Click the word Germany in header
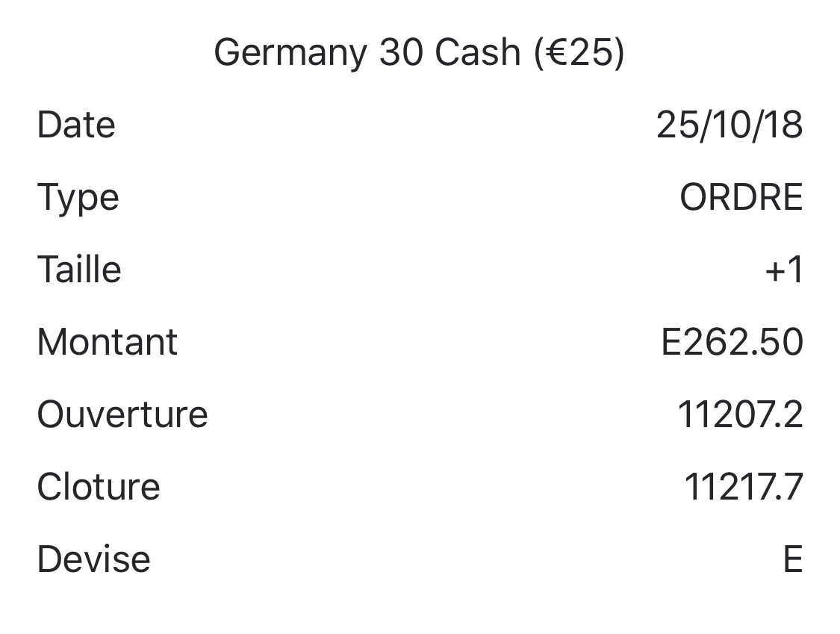 point(290,53)
